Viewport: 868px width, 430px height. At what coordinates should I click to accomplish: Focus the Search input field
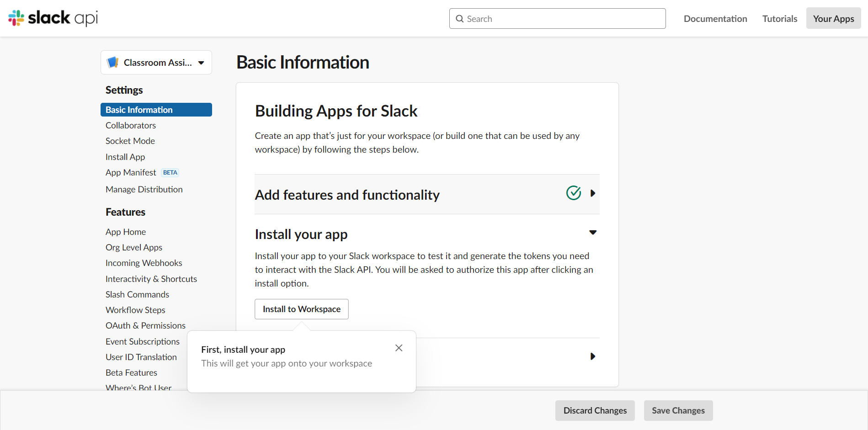(562, 19)
